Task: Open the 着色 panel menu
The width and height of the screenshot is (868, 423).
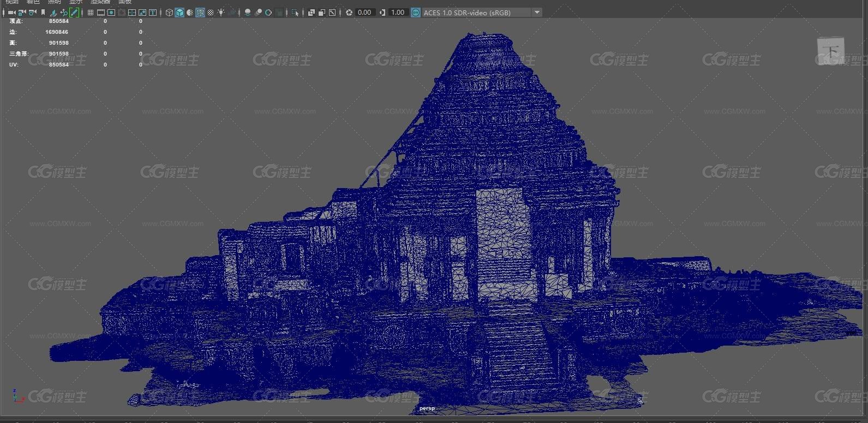Action: pos(33,2)
